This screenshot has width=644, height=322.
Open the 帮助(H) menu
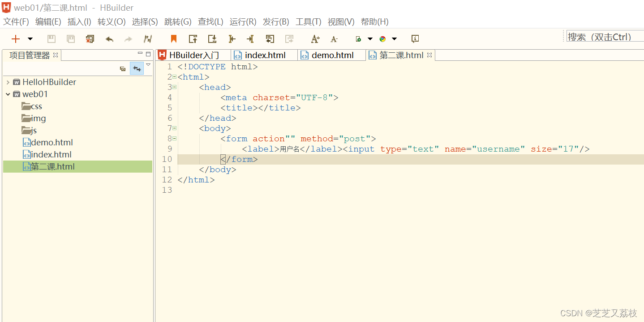(374, 21)
